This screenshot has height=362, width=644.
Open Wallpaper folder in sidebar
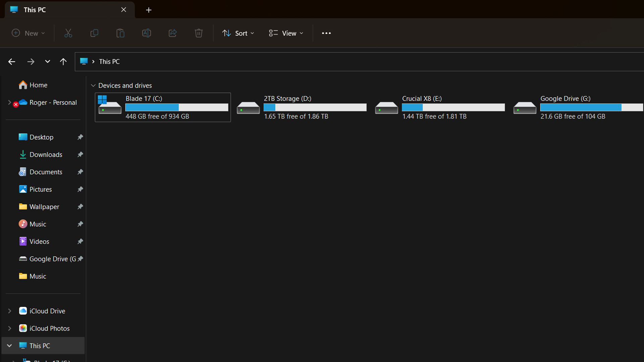pos(44,207)
